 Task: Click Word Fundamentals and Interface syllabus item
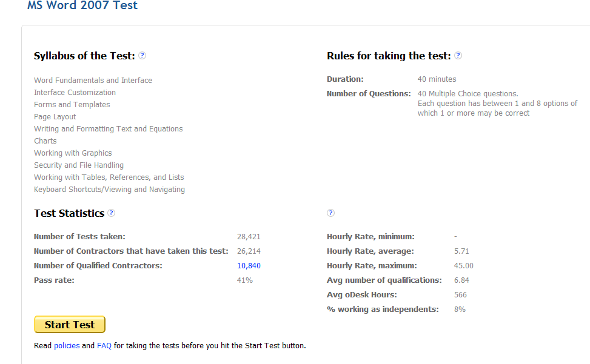[93, 80]
